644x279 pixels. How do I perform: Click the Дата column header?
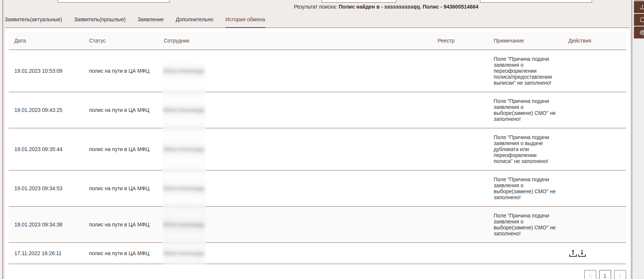(x=20, y=41)
